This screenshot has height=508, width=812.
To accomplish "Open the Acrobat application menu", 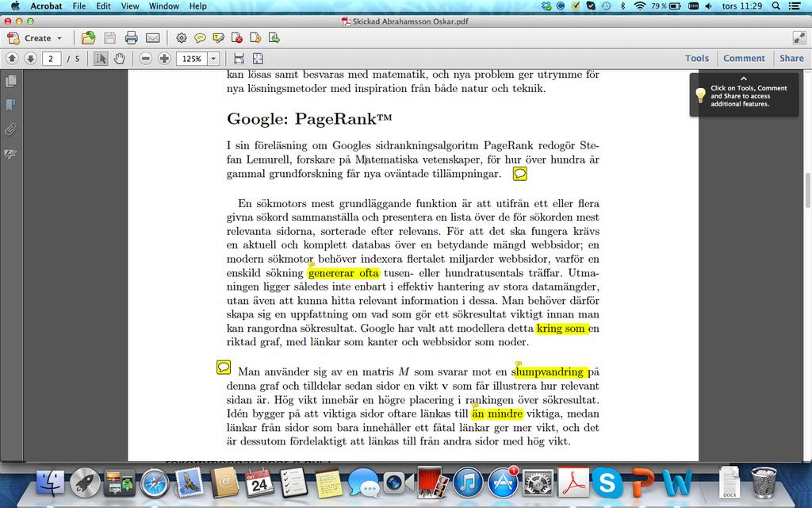I will 46,6.
